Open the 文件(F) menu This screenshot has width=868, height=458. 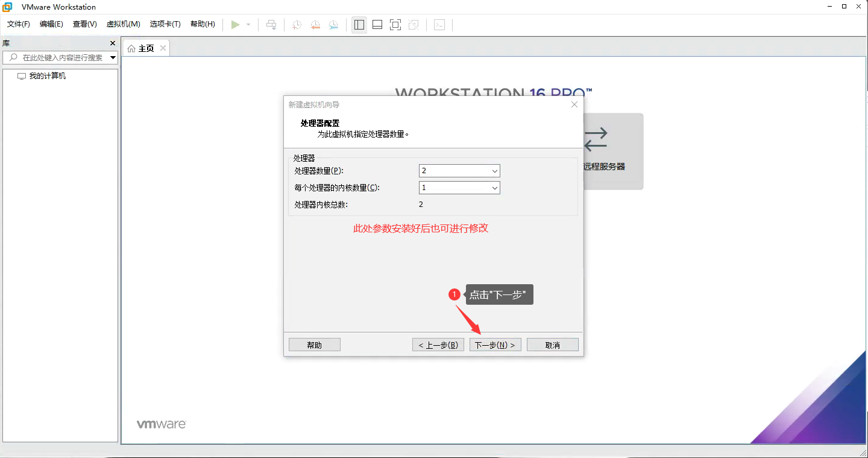tap(19, 24)
